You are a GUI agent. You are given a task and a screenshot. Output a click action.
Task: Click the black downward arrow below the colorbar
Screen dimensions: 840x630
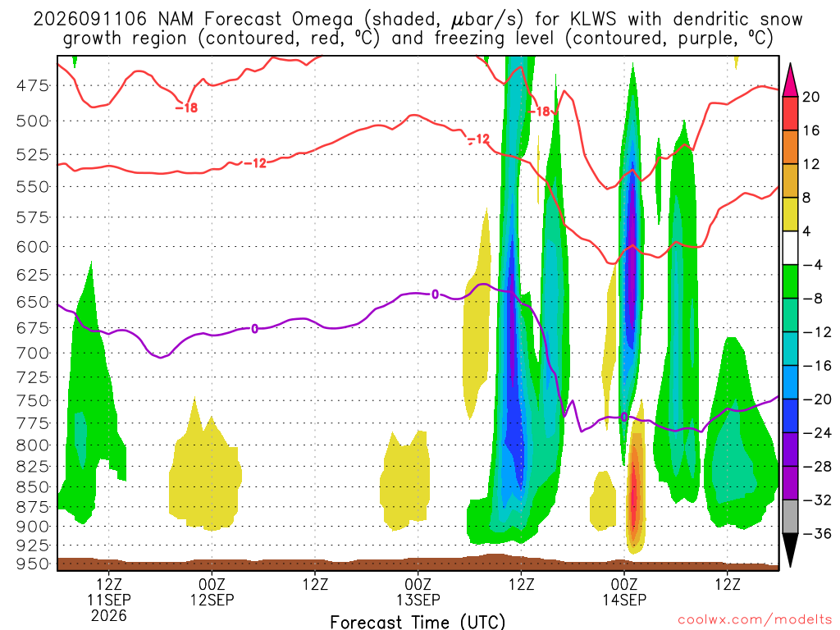(x=790, y=550)
